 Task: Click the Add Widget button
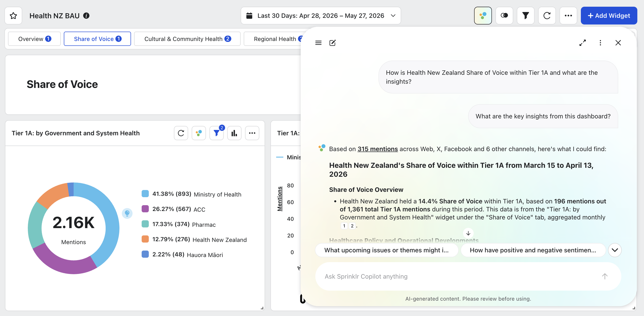pyautogui.click(x=609, y=16)
